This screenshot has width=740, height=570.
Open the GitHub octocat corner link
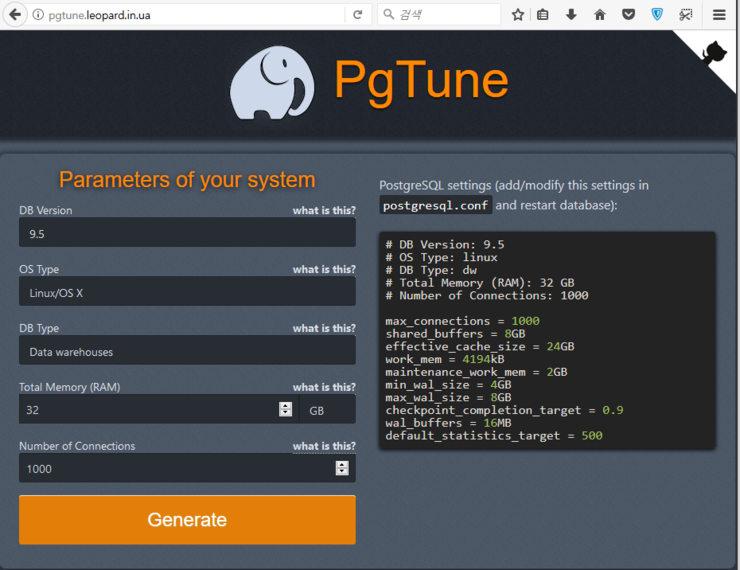coord(714,53)
